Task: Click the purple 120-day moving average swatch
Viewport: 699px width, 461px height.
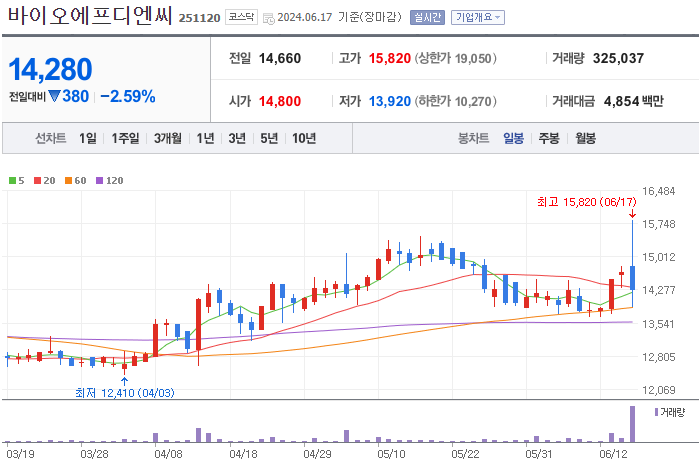Action: coord(99,181)
